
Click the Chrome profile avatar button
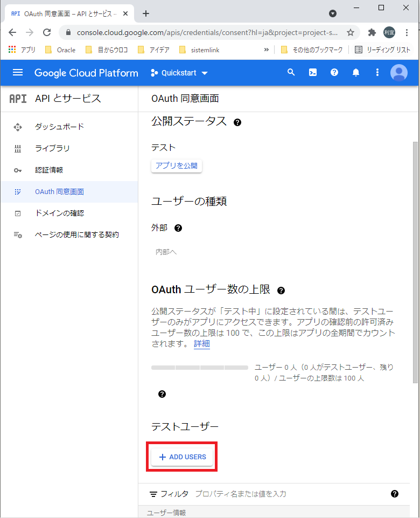(389, 32)
